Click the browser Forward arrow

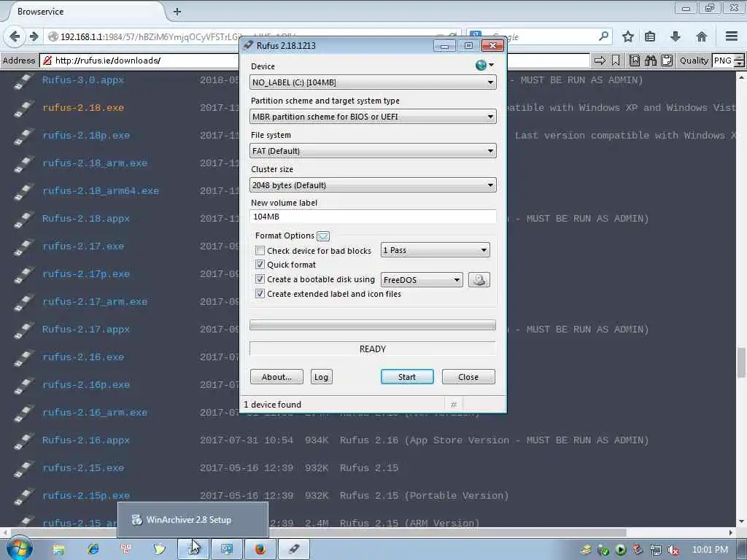coord(34,36)
